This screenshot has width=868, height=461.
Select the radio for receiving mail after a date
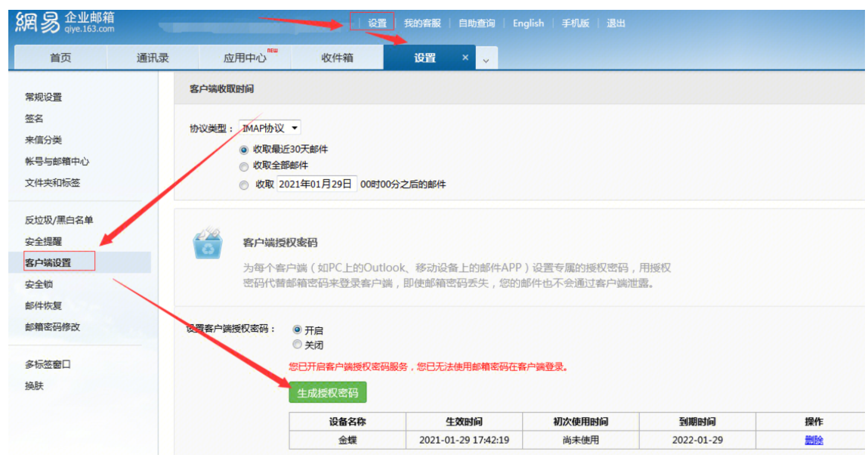pyautogui.click(x=243, y=185)
